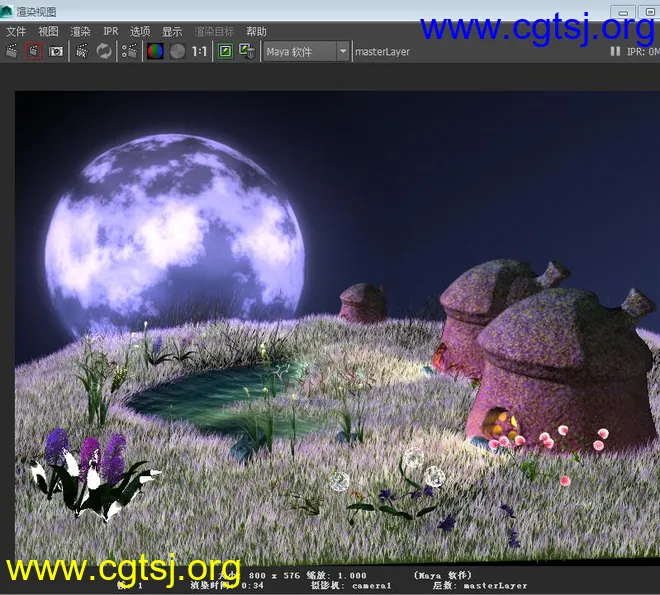Click the Render region icon with red border

pos(34,51)
